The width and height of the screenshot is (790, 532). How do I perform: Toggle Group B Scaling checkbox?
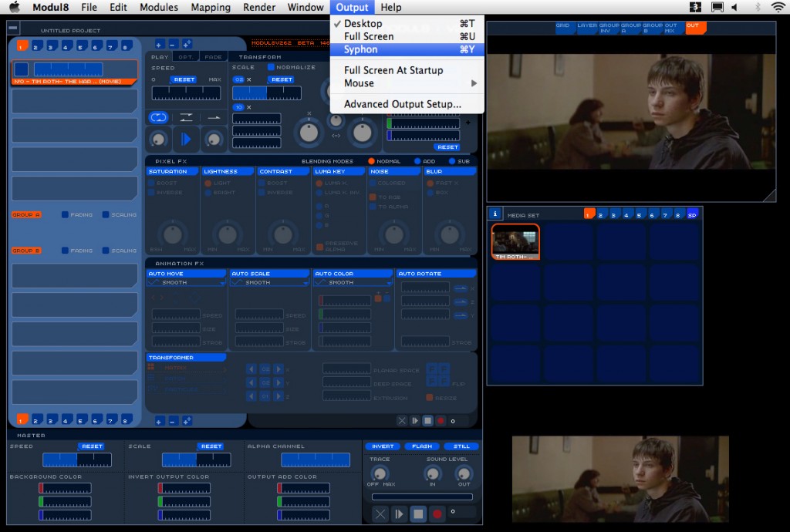106,250
